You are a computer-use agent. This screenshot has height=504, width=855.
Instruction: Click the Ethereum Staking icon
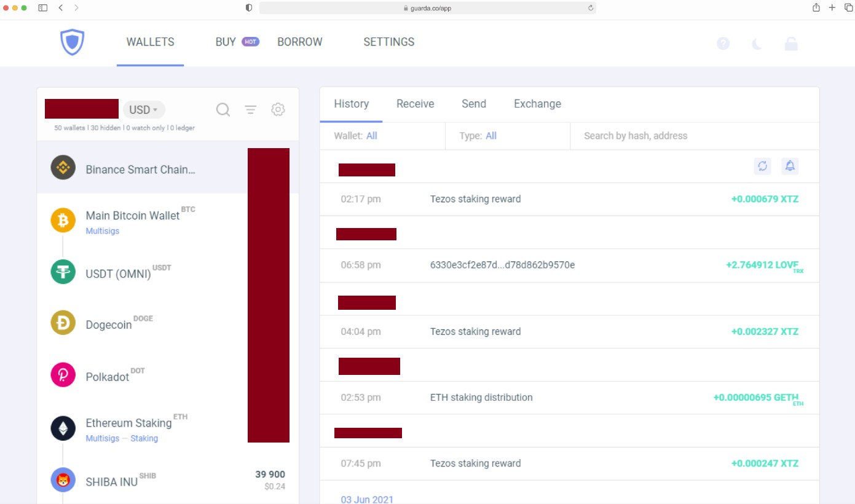tap(63, 428)
